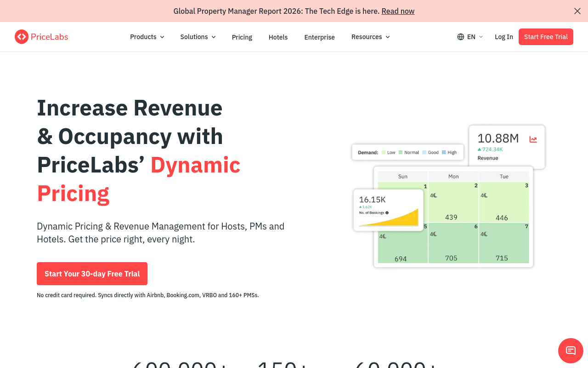Click the High demand color swatch

click(444, 152)
